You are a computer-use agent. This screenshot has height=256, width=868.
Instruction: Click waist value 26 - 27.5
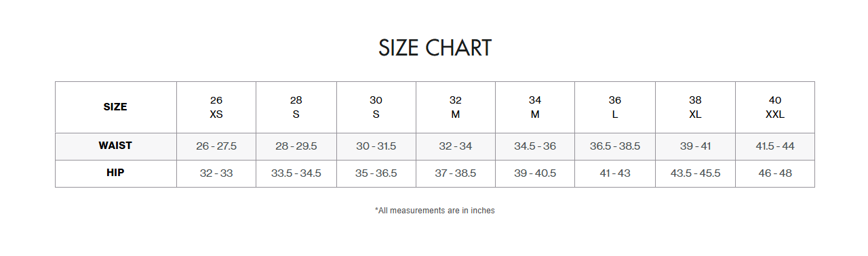[216, 146]
